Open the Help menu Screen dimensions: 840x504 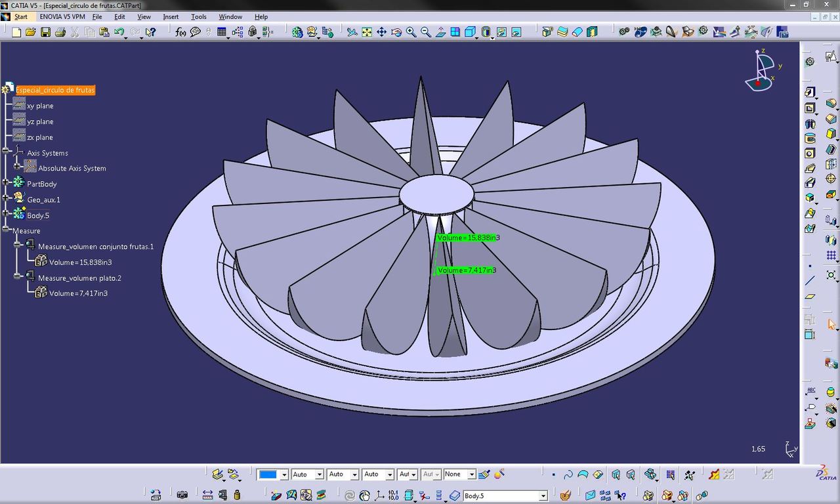coord(261,16)
